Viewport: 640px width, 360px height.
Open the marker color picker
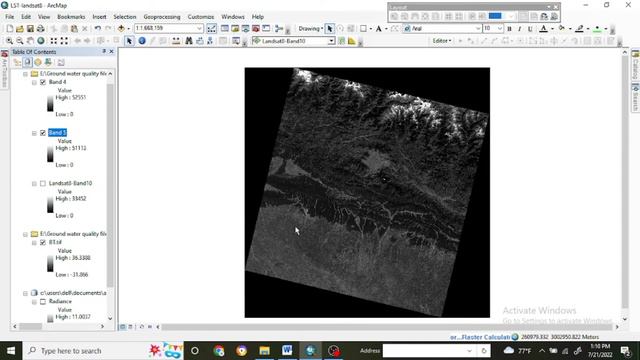click(x=597, y=29)
